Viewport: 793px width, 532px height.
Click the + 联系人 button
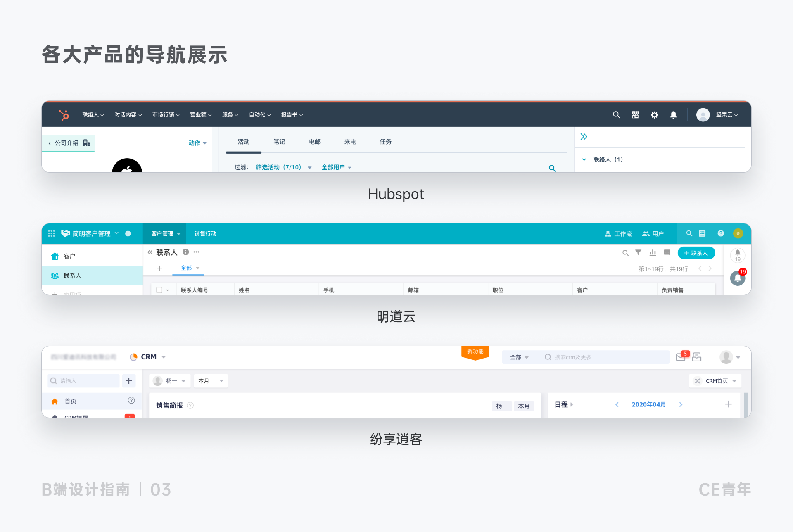coord(696,253)
